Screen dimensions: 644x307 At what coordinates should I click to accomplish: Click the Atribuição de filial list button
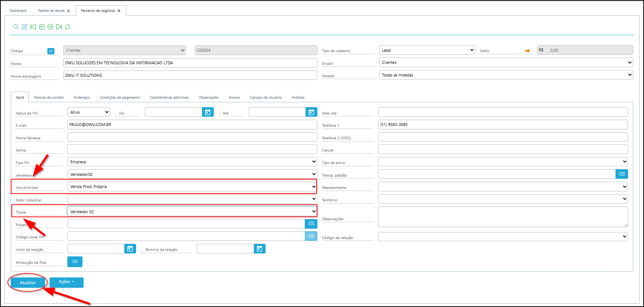(x=75, y=262)
